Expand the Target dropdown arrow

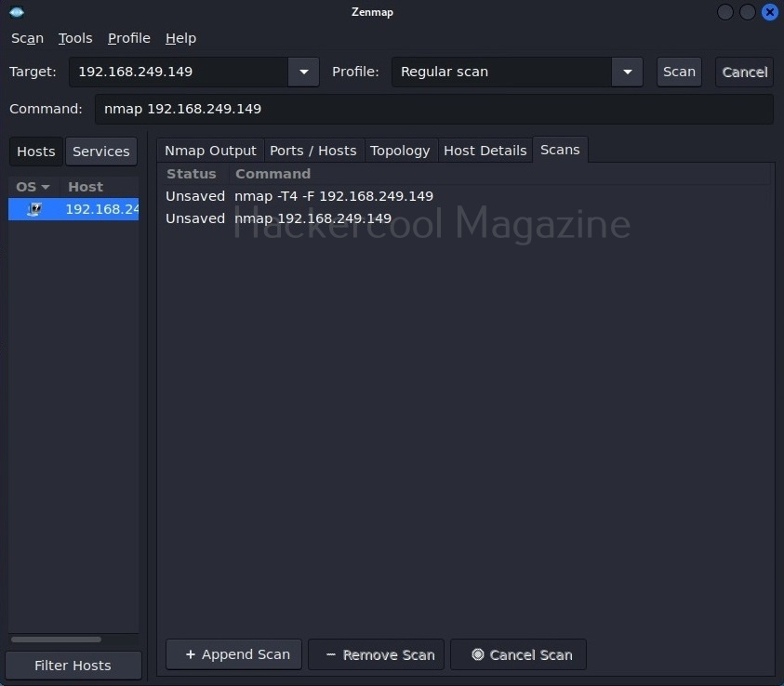point(303,72)
